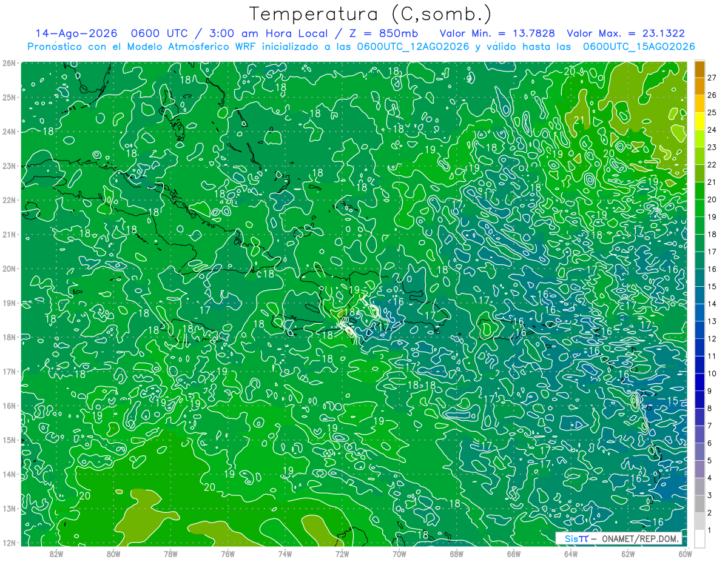Viewport: 728px width, 562px height.
Task: Click the '74W' longitude axis label
Action: coord(285,553)
